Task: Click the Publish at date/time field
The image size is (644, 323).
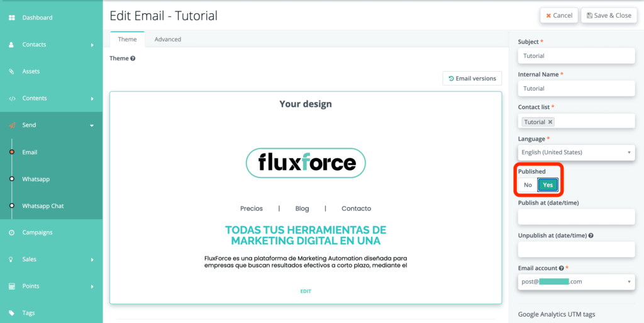Action: 576,217
